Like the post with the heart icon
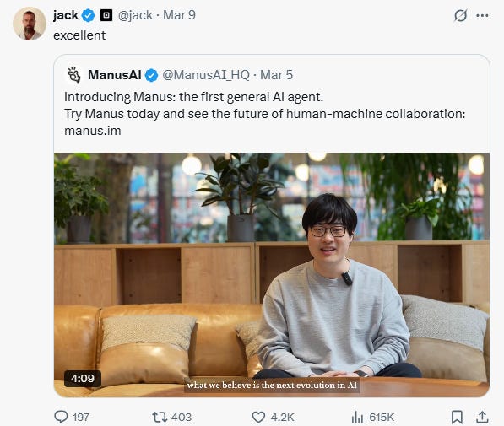This screenshot has height=426, width=504. 258,417
